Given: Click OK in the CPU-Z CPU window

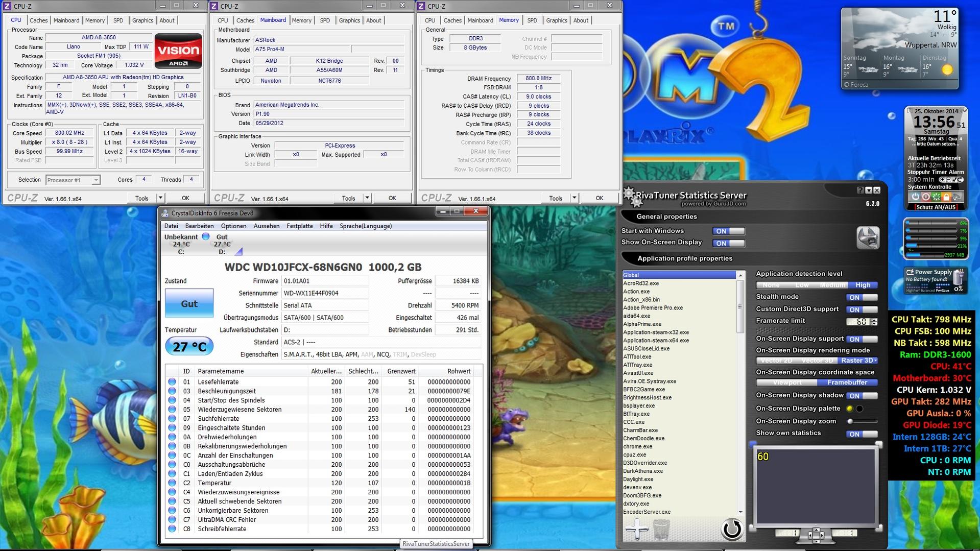Looking at the screenshot, I should [185, 198].
